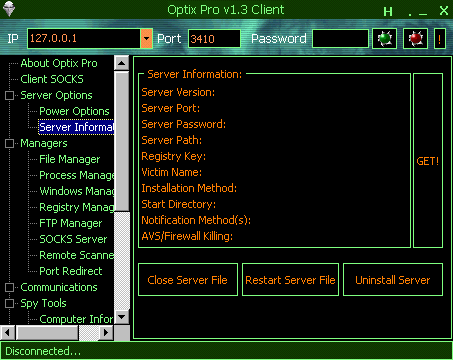
Task: Open Windows Manager tree item
Action: 77,191
